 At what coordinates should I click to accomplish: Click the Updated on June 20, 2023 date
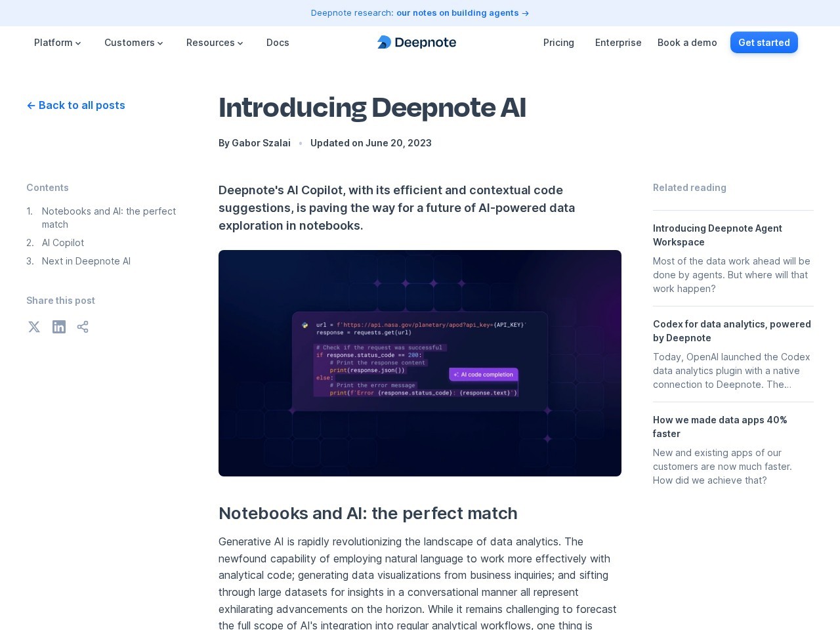click(371, 143)
